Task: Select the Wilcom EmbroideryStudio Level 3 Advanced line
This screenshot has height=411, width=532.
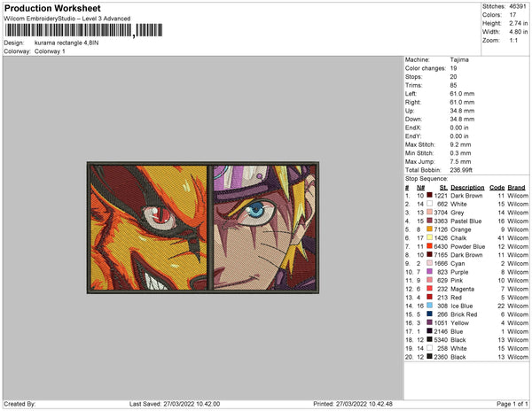Action: pyautogui.click(x=67, y=19)
